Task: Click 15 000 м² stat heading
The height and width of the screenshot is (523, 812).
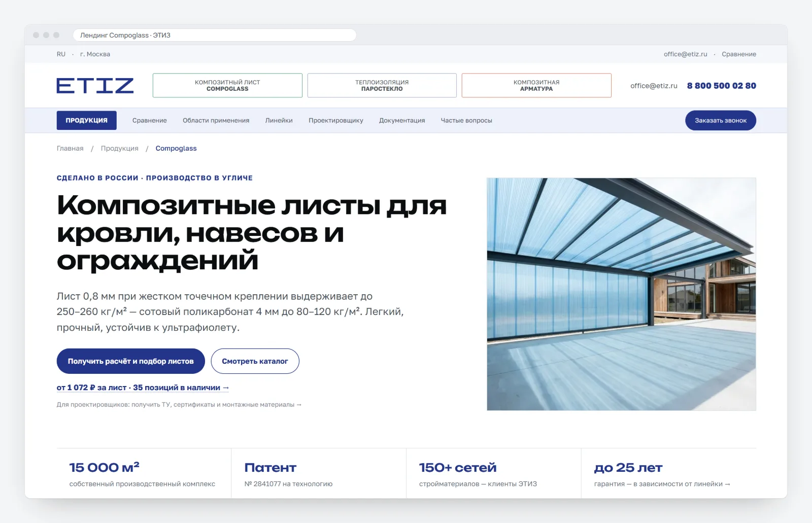Action: point(105,467)
